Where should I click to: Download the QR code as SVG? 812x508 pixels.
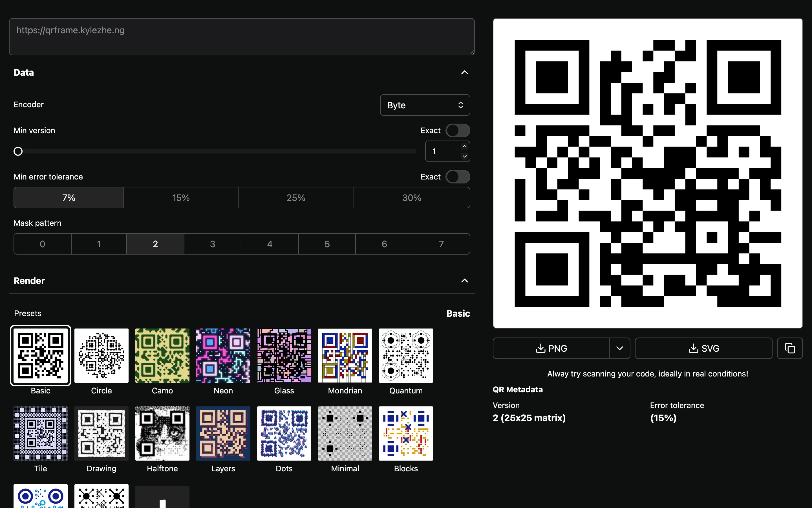click(704, 349)
